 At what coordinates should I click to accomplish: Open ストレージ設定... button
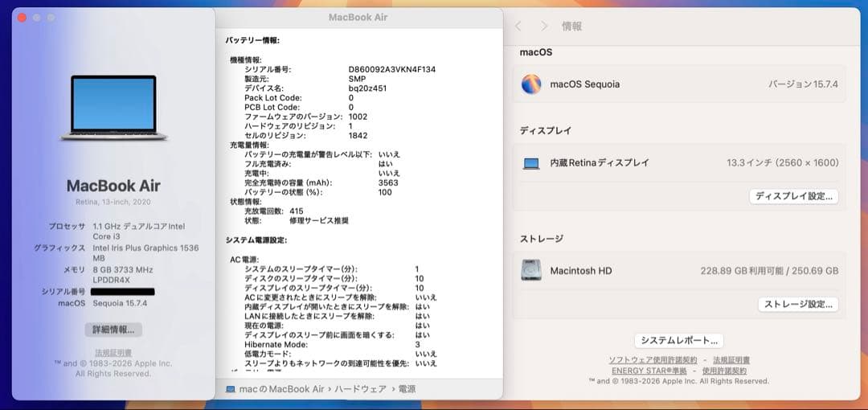coord(798,304)
